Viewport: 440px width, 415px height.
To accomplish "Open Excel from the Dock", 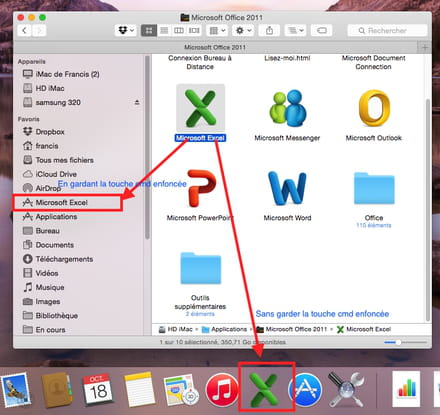I will [x=264, y=389].
